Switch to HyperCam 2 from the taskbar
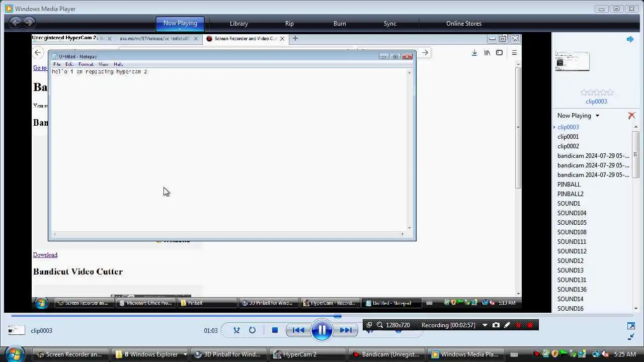This screenshot has width=644, height=362. click(306, 354)
